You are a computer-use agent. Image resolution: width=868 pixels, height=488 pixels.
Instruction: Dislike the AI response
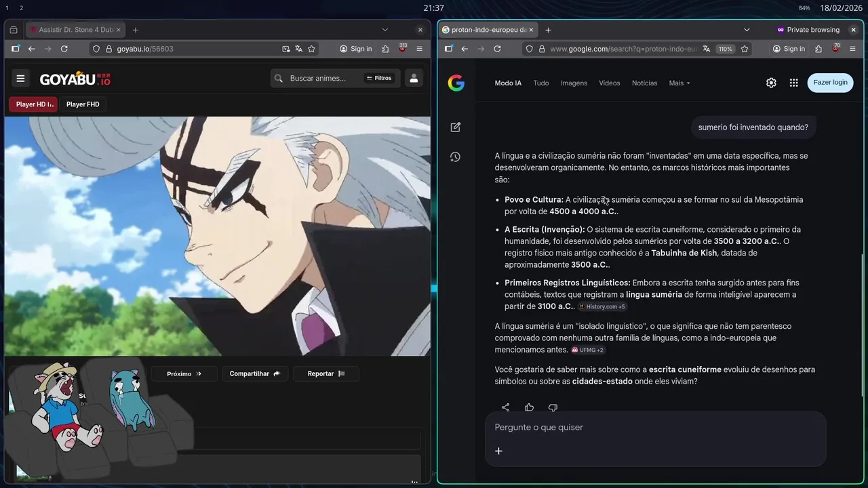click(x=553, y=407)
